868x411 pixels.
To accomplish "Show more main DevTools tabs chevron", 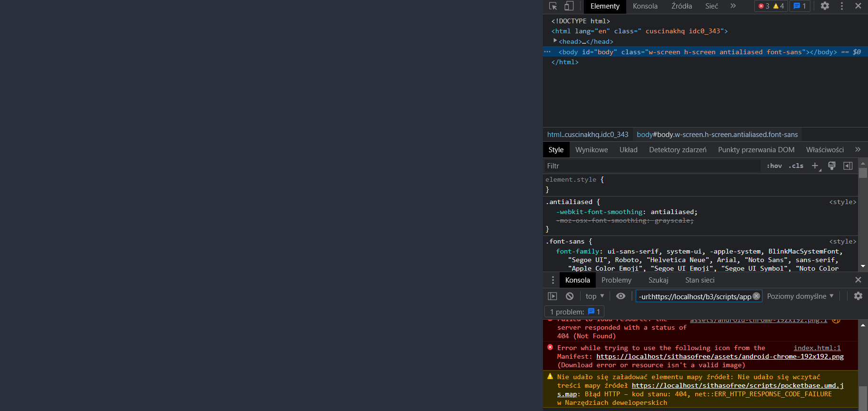I will pyautogui.click(x=733, y=6).
